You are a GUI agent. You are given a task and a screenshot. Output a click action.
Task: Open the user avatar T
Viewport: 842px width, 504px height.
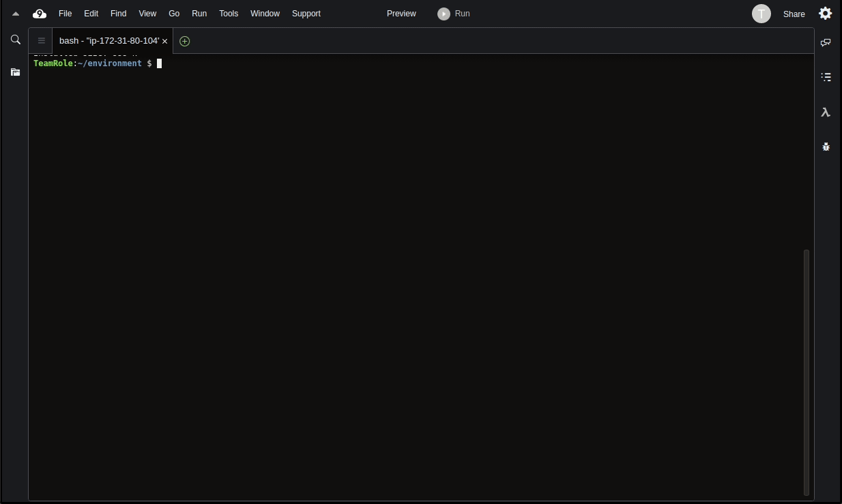pyautogui.click(x=761, y=14)
